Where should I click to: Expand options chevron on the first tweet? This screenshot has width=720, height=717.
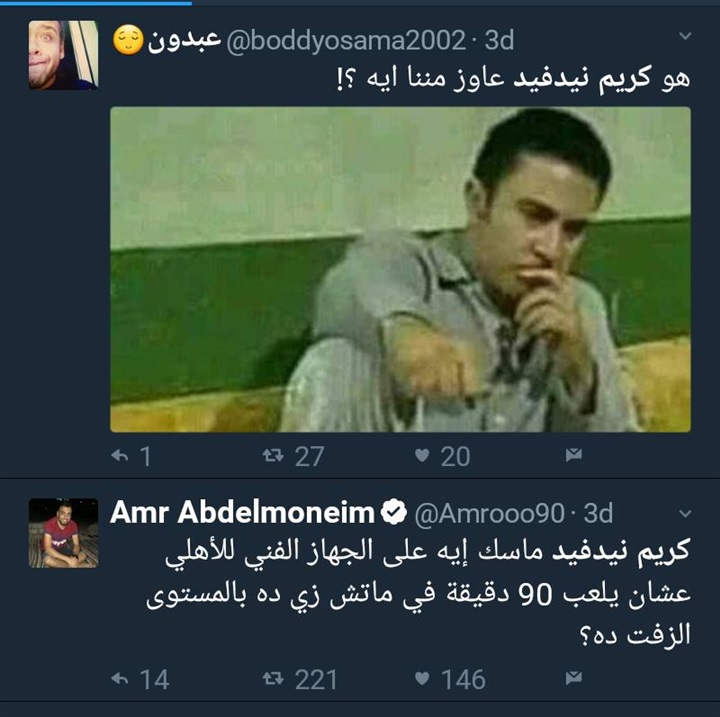click(x=685, y=36)
